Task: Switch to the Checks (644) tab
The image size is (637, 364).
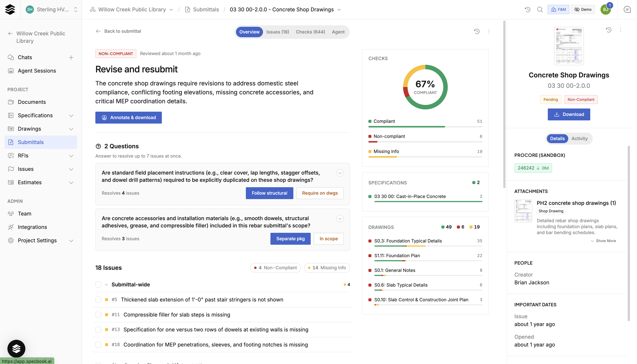Action: 310,32
